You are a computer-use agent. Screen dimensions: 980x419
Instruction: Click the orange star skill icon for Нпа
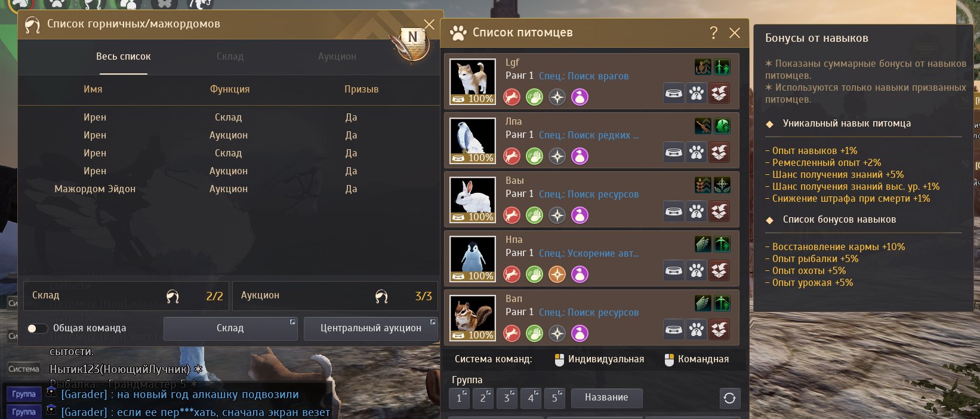pos(557,275)
